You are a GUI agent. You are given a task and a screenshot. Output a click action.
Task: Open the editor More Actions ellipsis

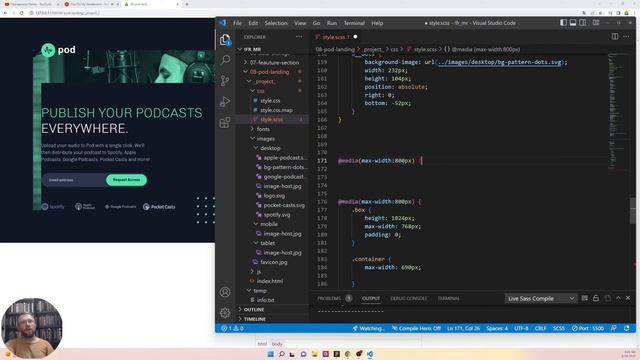tap(626, 36)
